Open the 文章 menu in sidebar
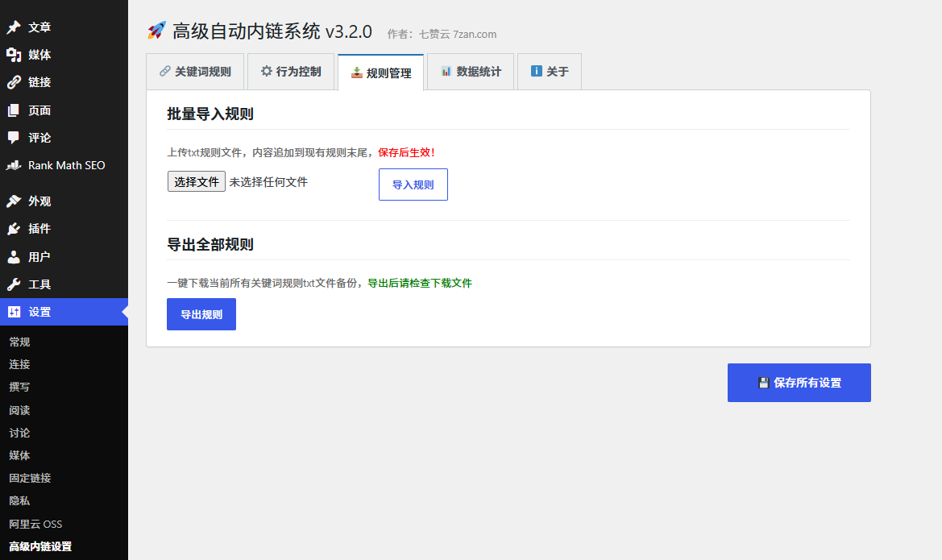 click(x=64, y=27)
